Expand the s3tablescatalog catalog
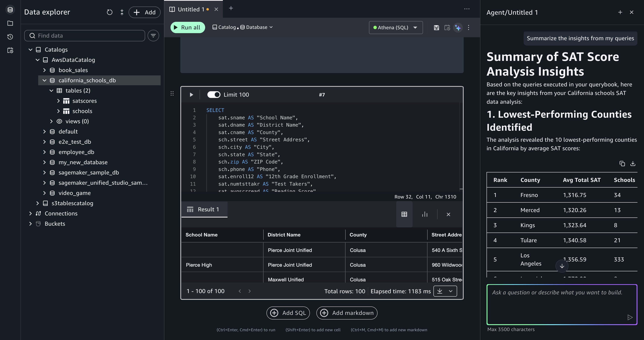The image size is (644, 340). click(x=37, y=203)
